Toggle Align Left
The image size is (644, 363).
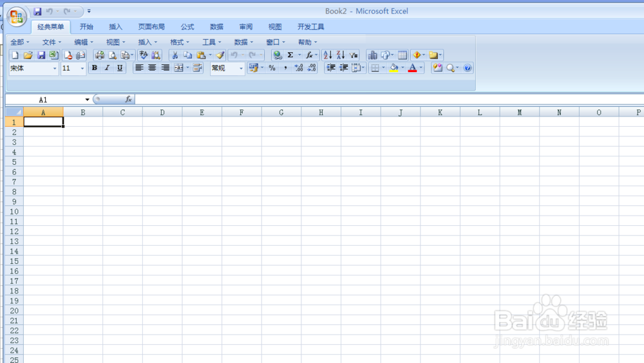click(x=139, y=68)
